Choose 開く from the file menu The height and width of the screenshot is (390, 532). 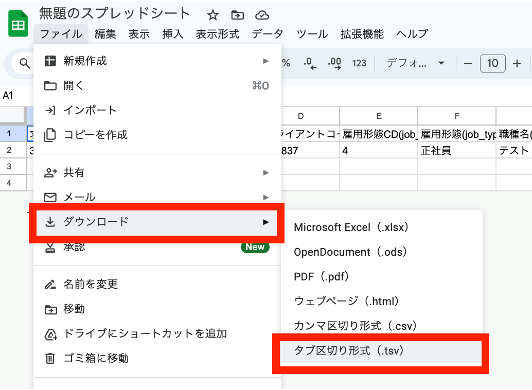coord(157,86)
